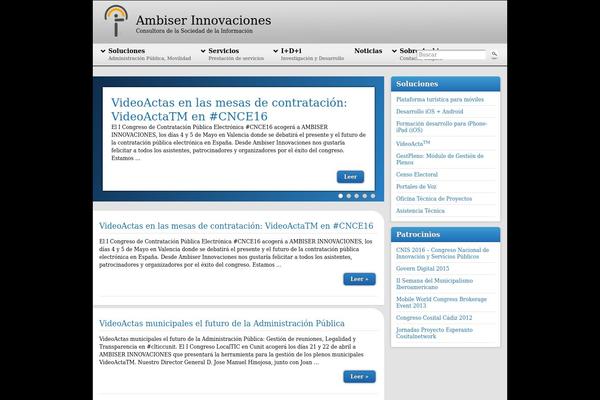Select the fourth slider dot
Screen dimensions: 600x400
[365, 196]
